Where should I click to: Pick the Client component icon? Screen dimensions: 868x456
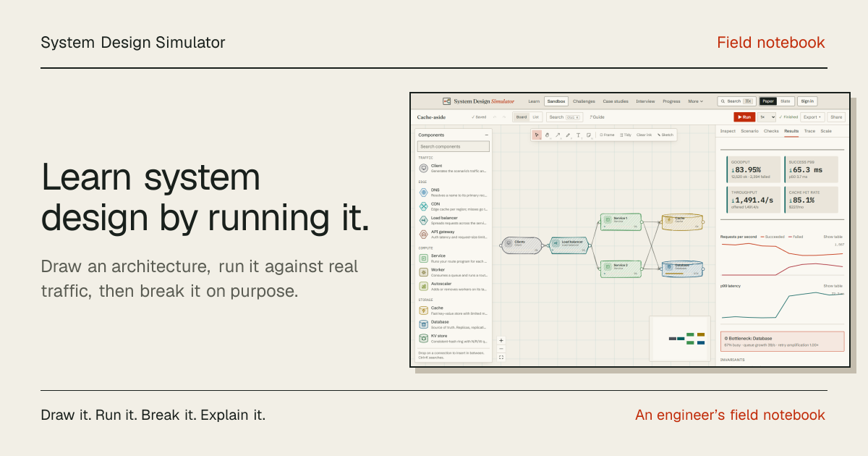[x=423, y=168]
